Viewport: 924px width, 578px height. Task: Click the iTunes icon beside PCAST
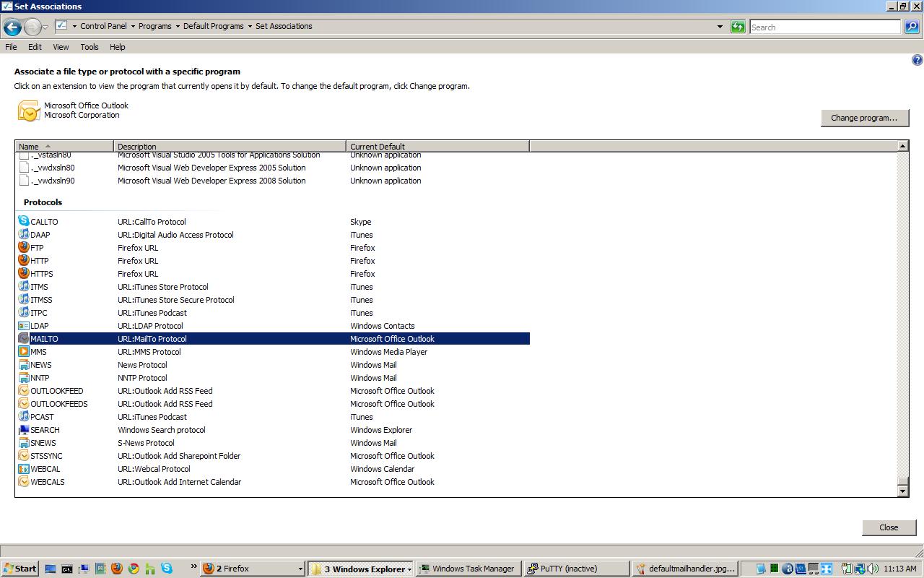[24, 416]
